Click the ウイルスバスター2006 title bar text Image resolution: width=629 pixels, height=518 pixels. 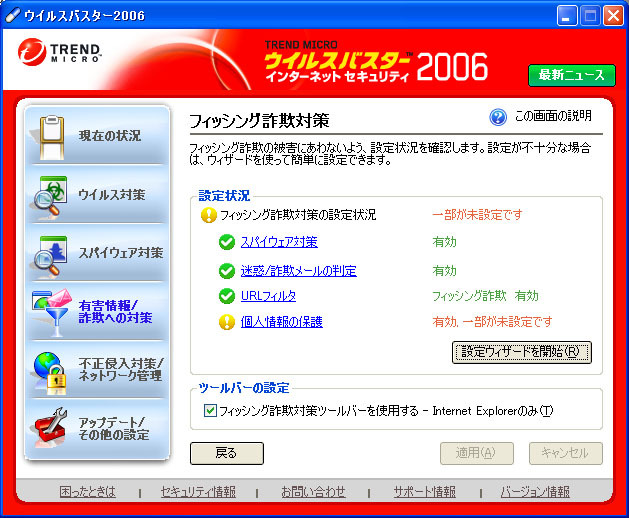click(x=84, y=16)
